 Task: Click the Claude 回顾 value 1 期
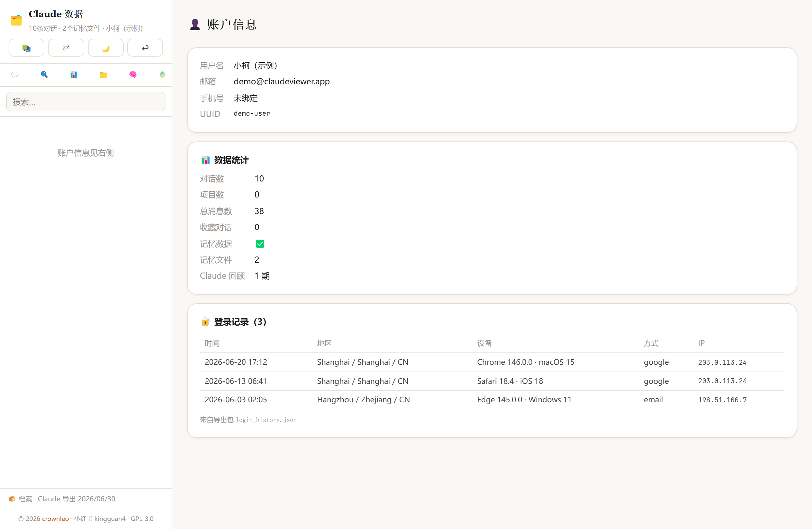pyautogui.click(x=262, y=276)
